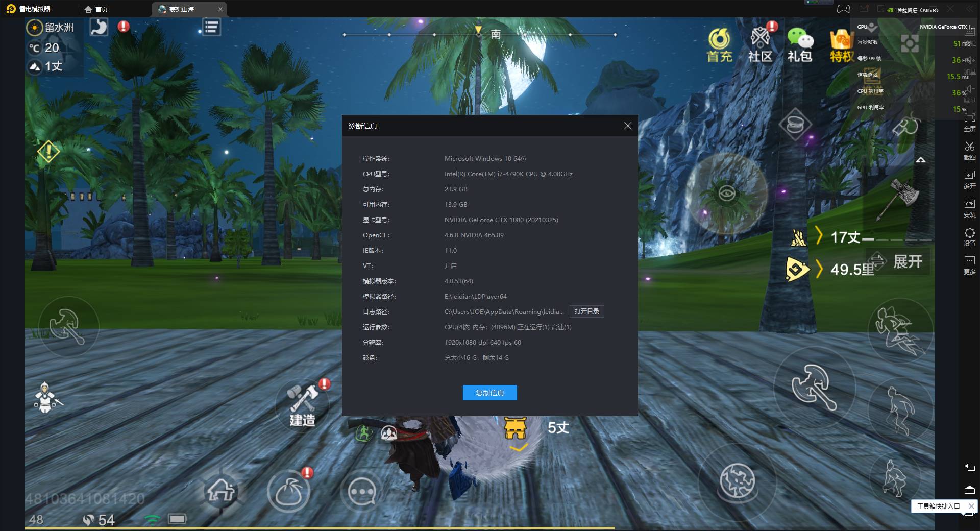
Task: Click the 复制信息 copy info button
Action: pyautogui.click(x=489, y=393)
